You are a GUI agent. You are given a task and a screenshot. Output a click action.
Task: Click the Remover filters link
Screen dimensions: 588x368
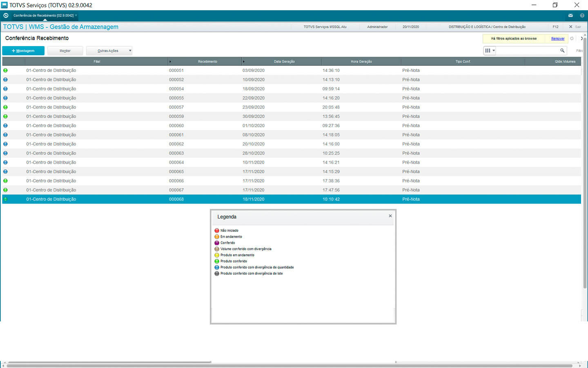tap(557, 38)
